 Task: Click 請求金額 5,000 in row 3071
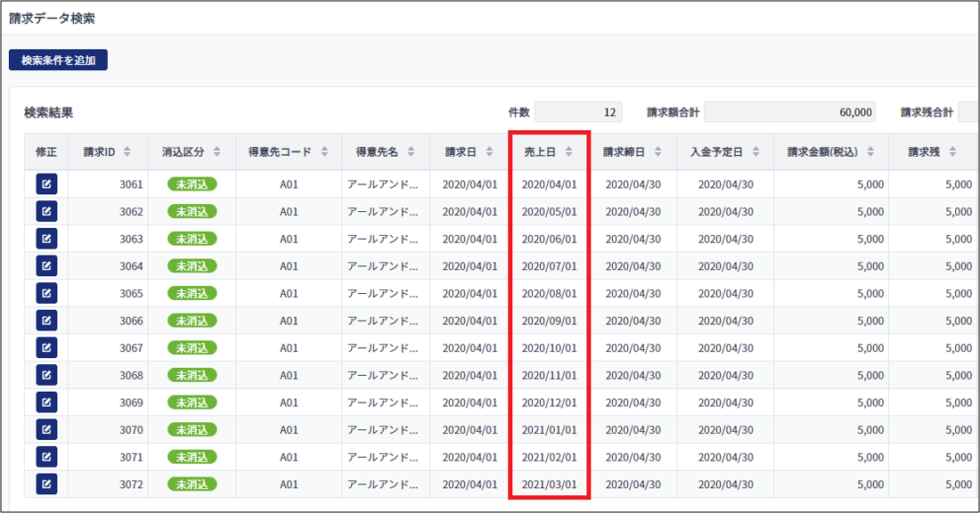click(x=870, y=458)
